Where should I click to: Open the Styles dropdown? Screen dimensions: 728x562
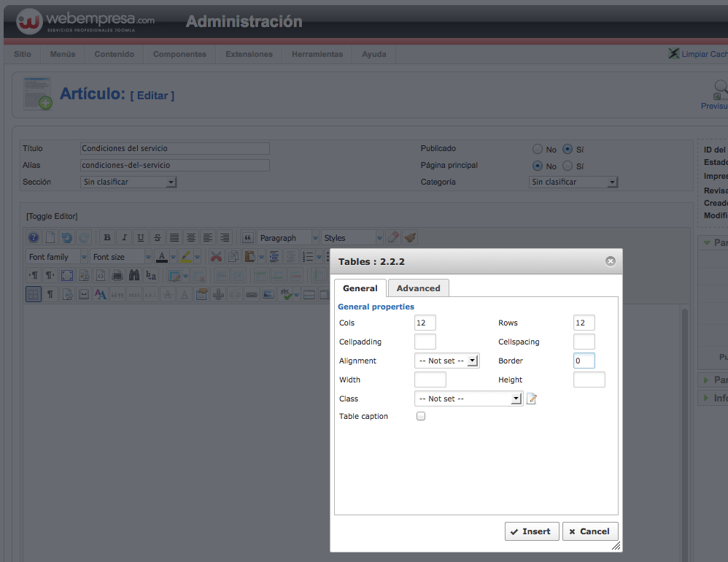tap(352, 238)
